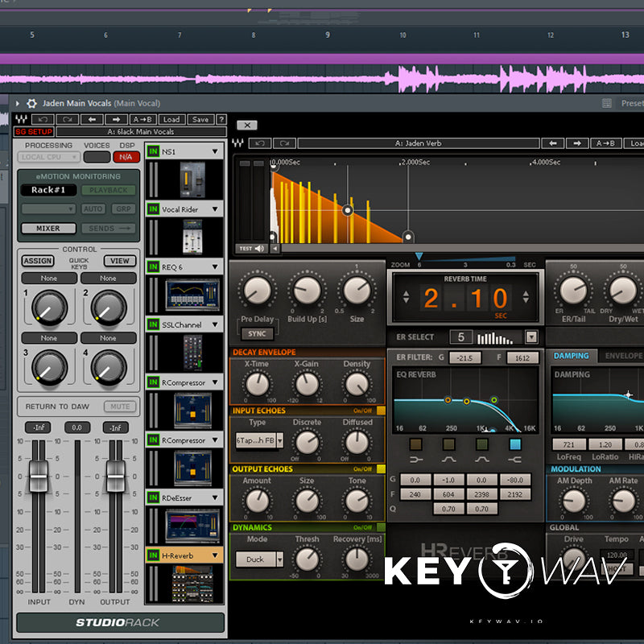The image size is (644, 644).
Task: Click the ASSIGN control button
Action: 37,261
